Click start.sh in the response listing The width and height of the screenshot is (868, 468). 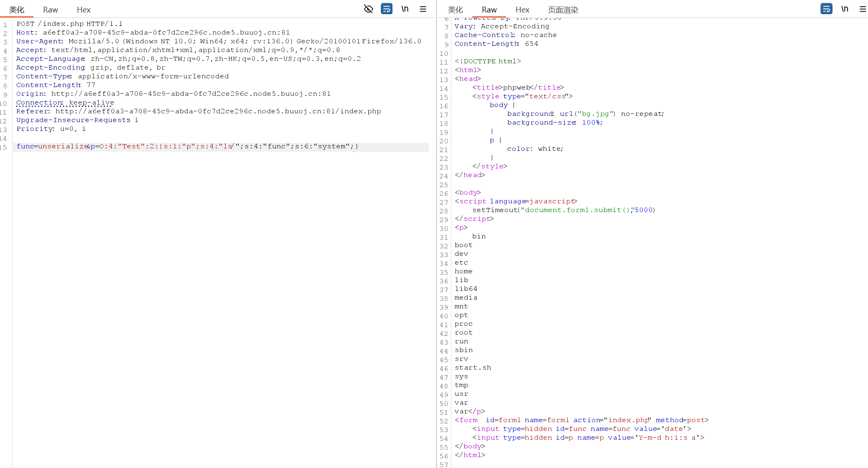[x=473, y=368]
